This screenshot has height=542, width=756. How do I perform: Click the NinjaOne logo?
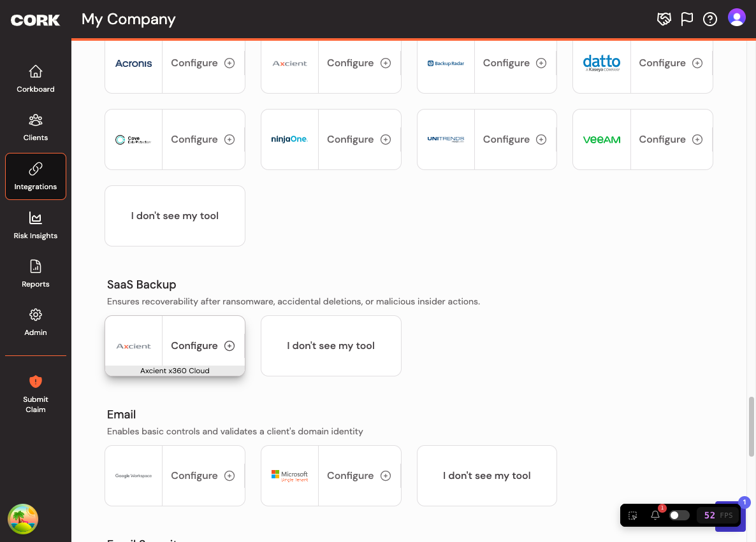[x=290, y=139]
